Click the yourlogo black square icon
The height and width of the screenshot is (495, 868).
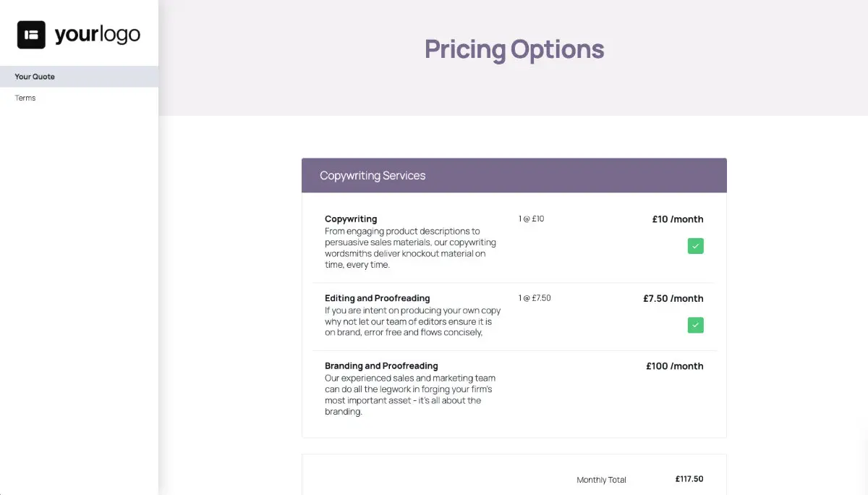click(x=31, y=33)
